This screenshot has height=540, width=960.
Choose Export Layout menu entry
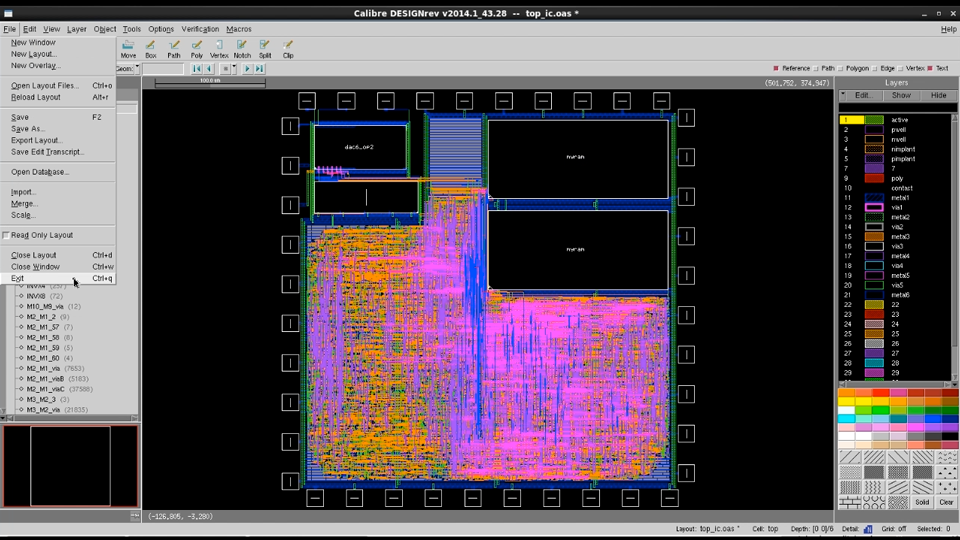click(58, 140)
